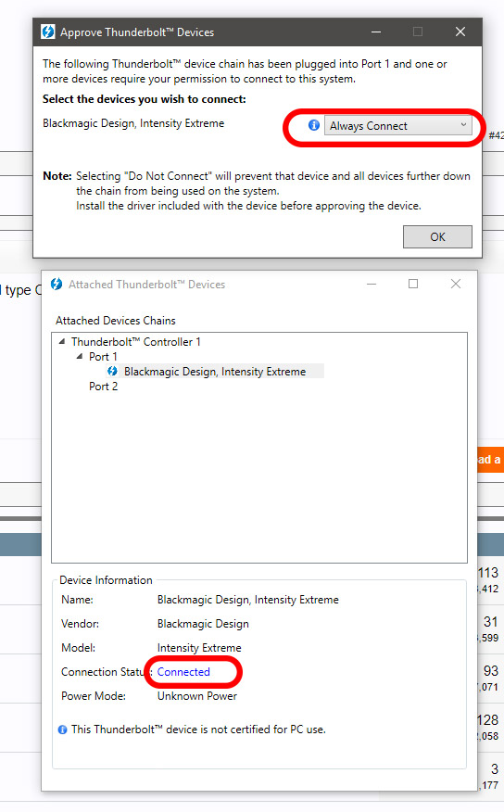Close the Approve Thunderbolt Devices dialog

[x=460, y=32]
